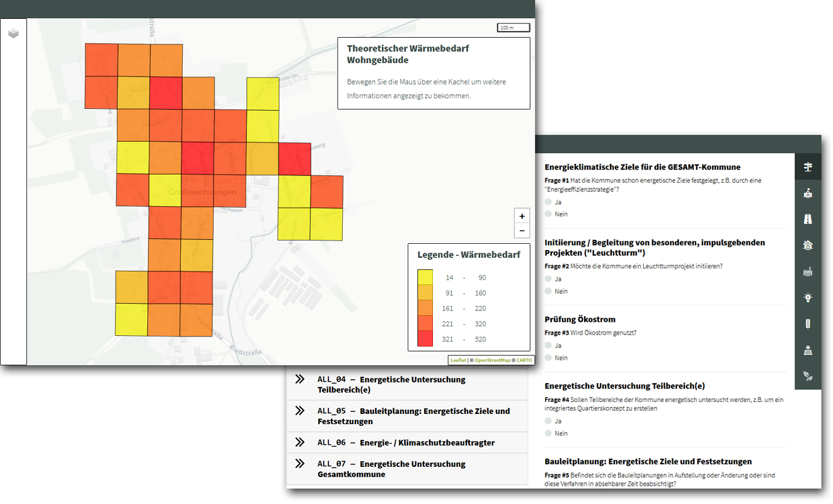Open the leaf eco category icon
Screen dimensions: 833x504
coord(808,375)
